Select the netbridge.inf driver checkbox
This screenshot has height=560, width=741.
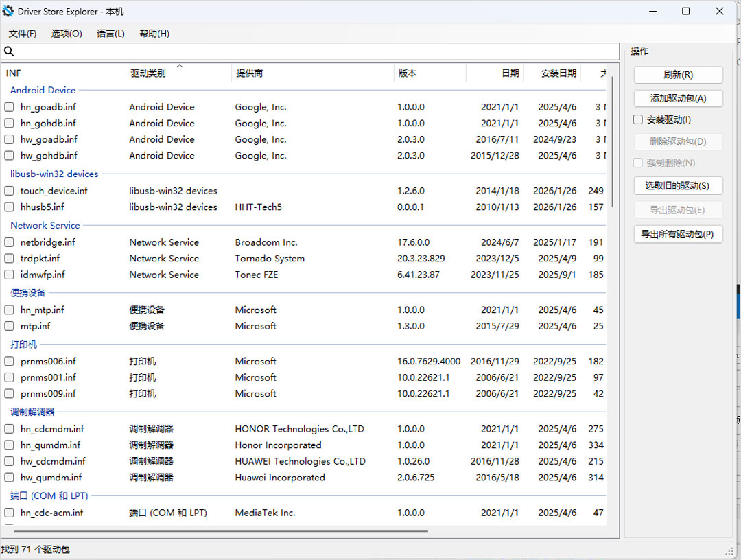pos(10,242)
